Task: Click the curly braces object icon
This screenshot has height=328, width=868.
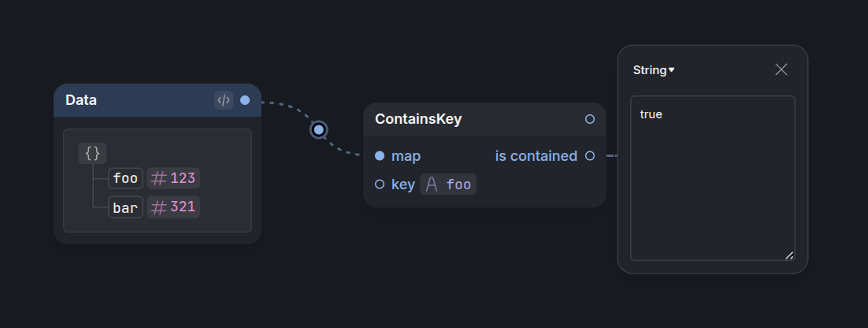Action: (92, 153)
